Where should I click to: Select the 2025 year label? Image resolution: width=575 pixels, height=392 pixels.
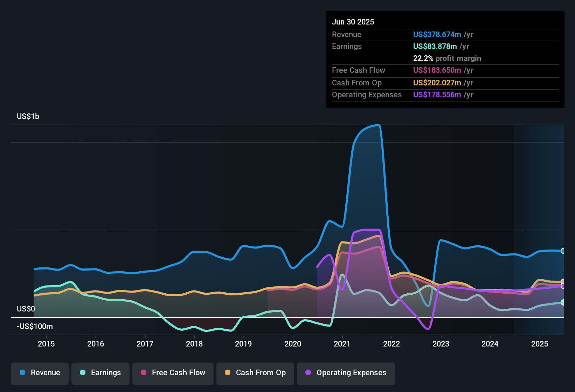[x=539, y=344]
